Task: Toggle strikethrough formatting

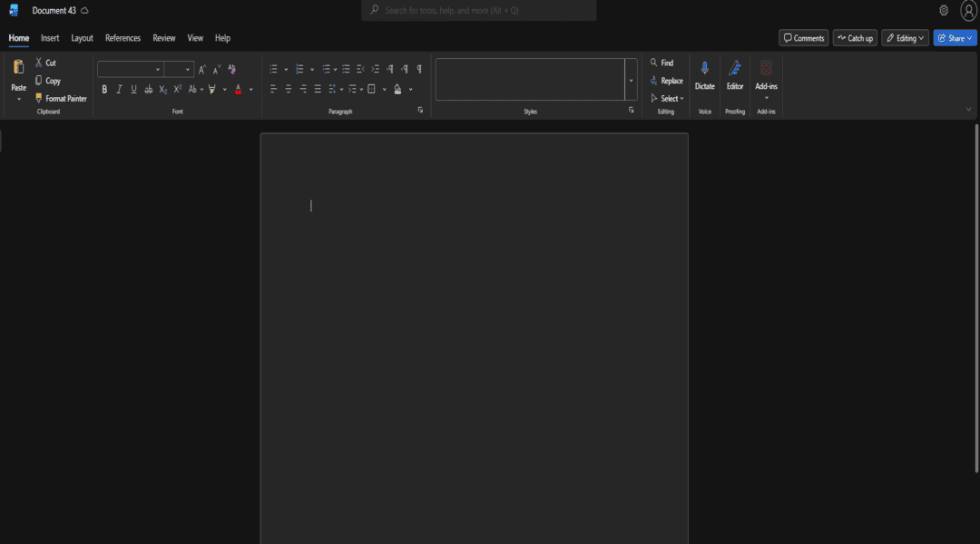Action: (x=149, y=89)
